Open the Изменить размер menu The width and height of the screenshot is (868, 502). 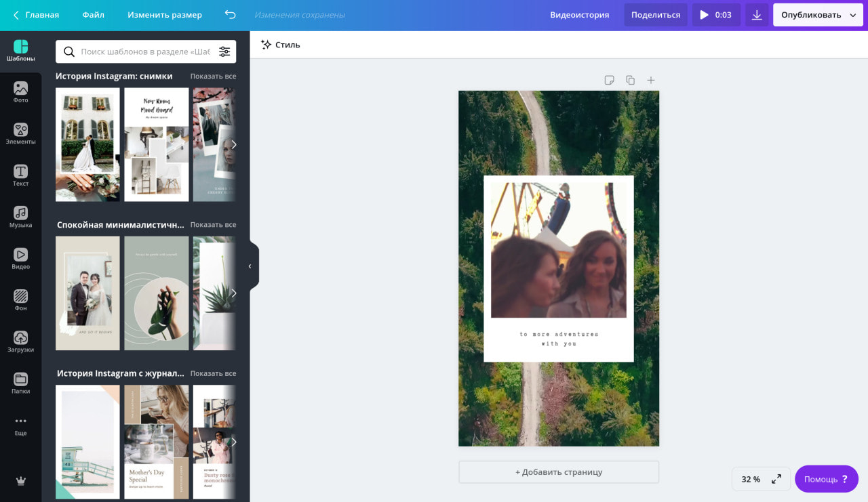click(164, 15)
